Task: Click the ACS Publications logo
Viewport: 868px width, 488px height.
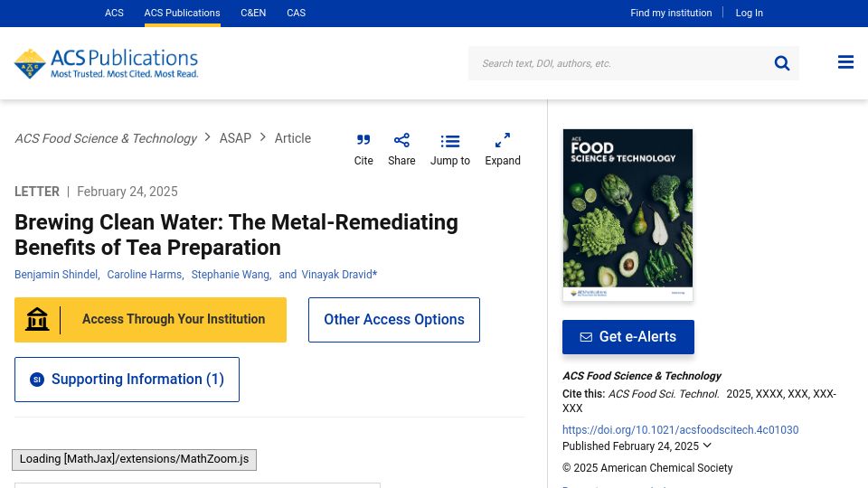Action: pos(107,63)
